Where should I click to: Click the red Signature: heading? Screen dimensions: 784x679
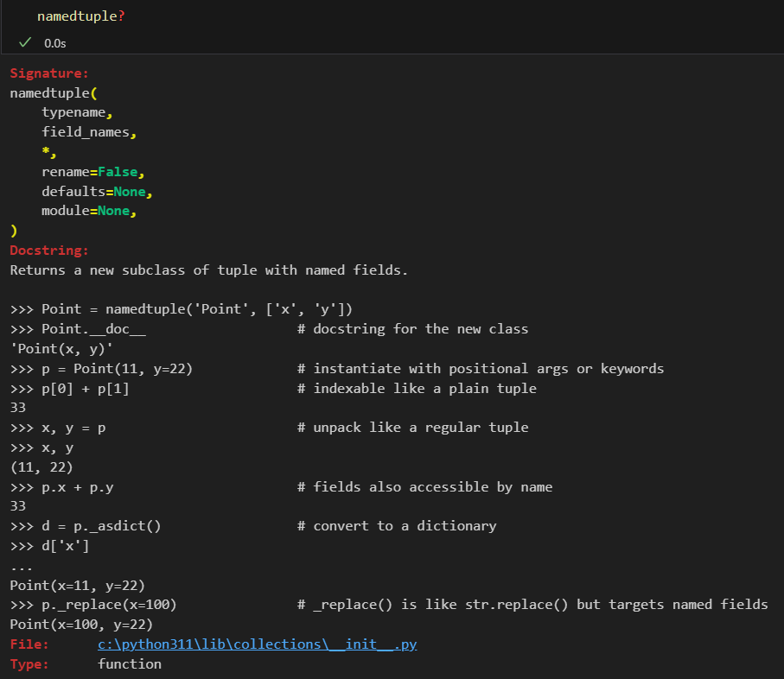[x=49, y=73]
